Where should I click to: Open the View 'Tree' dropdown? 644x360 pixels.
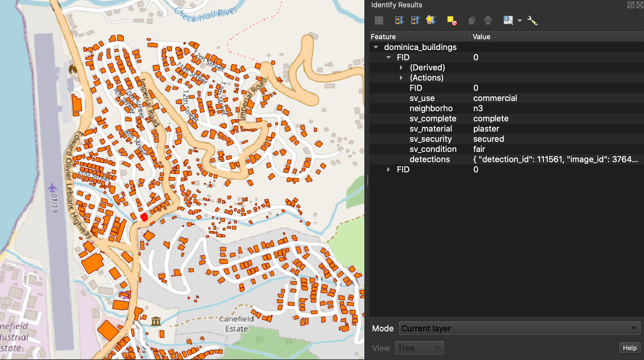pos(419,348)
